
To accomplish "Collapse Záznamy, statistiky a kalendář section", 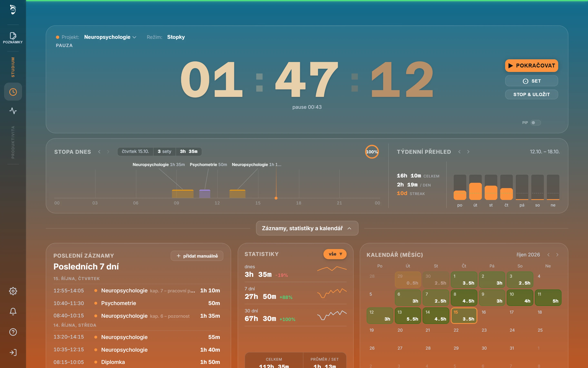I will click(307, 228).
